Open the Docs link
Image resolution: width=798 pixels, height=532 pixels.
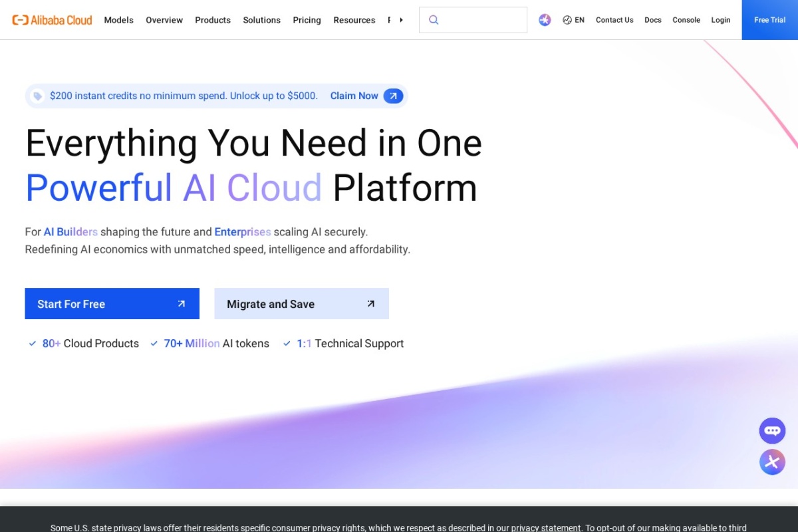[653, 20]
